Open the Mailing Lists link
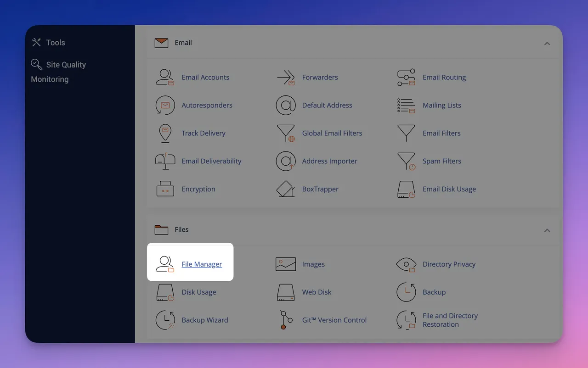This screenshot has height=368, width=588. pos(442,106)
